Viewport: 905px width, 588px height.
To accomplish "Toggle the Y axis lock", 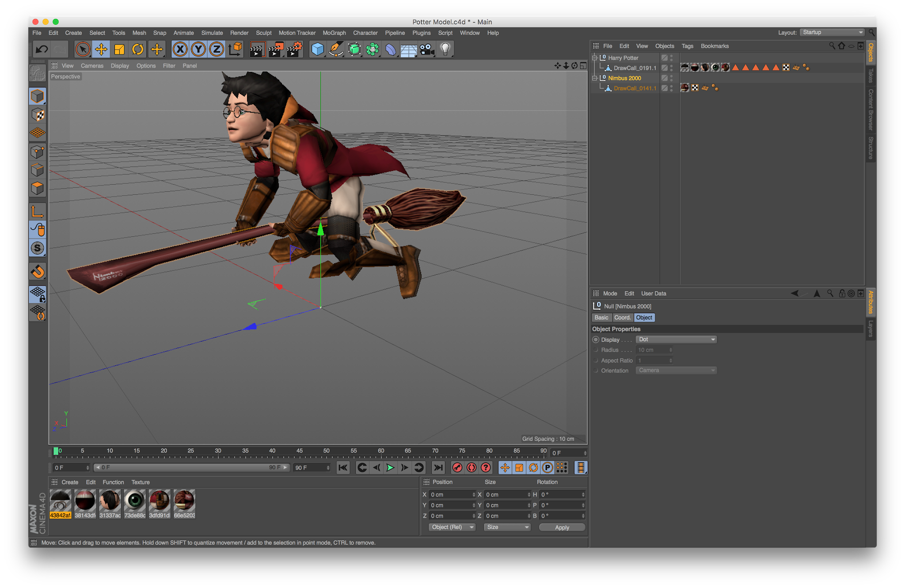I will click(x=198, y=49).
